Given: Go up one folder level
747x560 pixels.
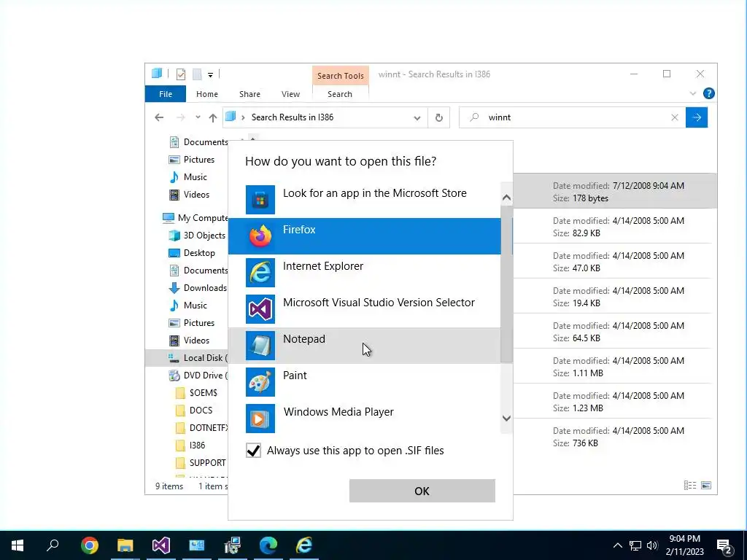Looking at the screenshot, I should click(212, 117).
